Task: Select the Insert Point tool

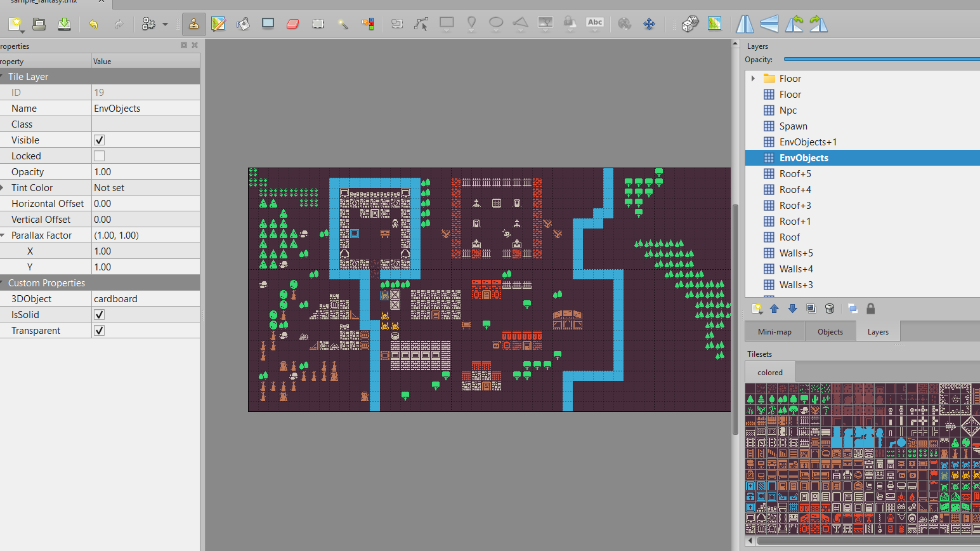Action: 471,24
